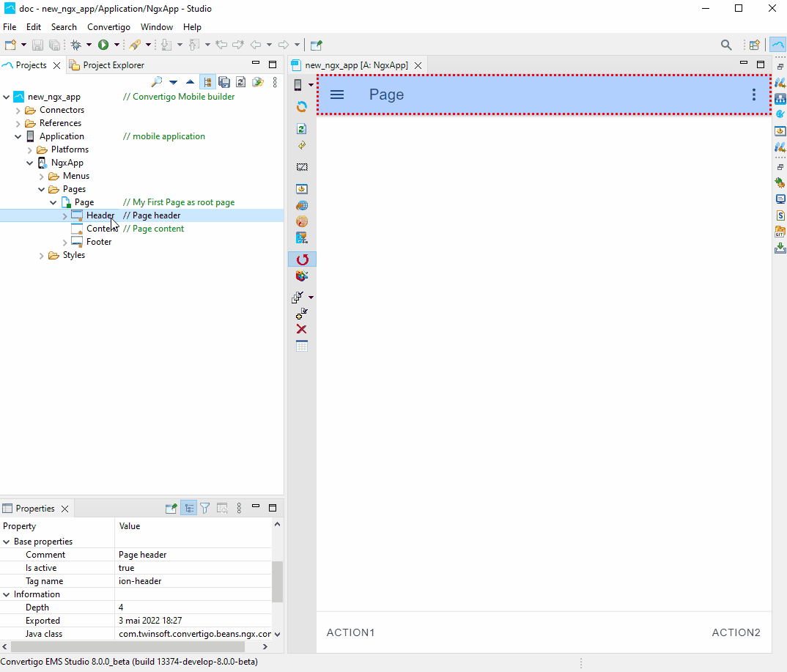Click the save-all floppy icon in Projects toolbar
This screenshot has height=672, width=787.
(223, 82)
